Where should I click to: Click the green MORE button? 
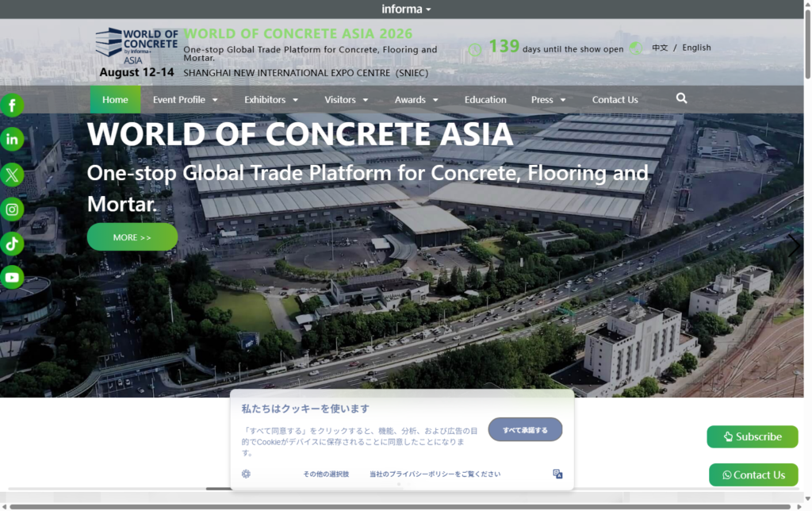[x=132, y=236]
